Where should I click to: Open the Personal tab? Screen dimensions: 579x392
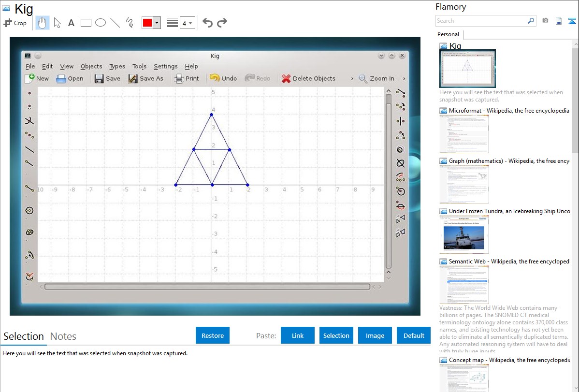tap(448, 34)
